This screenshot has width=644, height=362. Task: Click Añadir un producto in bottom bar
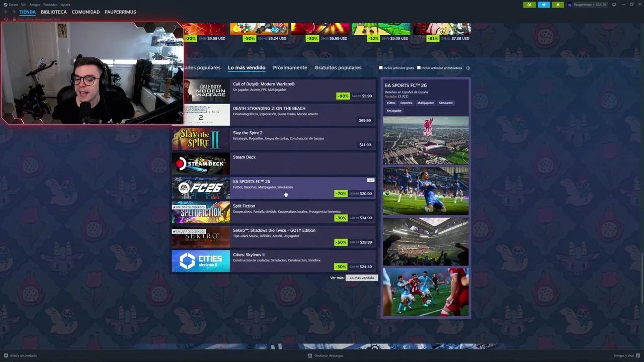pyautogui.click(x=20, y=355)
